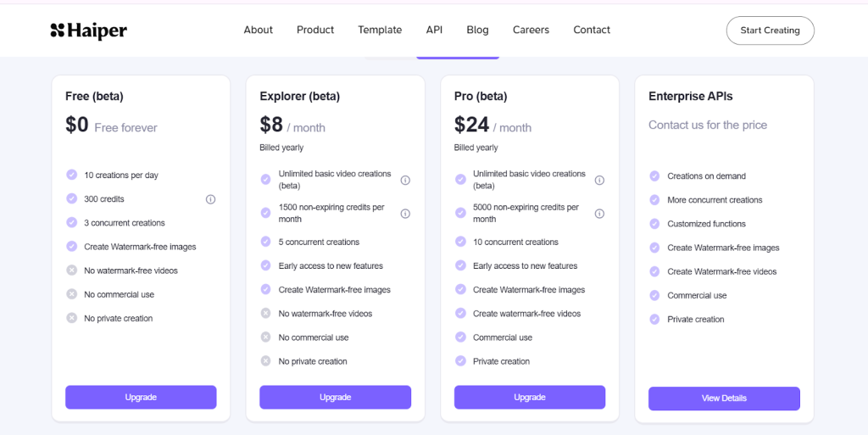868x435 pixels.
Task: Click info icon for Pro unlimited basic video creations
Action: pyautogui.click(x=599, y=180)
